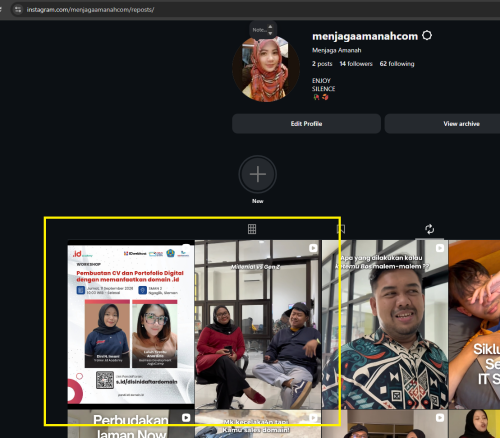Open the profile settings gear icon
The image size is (500, 438).
point(427,35)
